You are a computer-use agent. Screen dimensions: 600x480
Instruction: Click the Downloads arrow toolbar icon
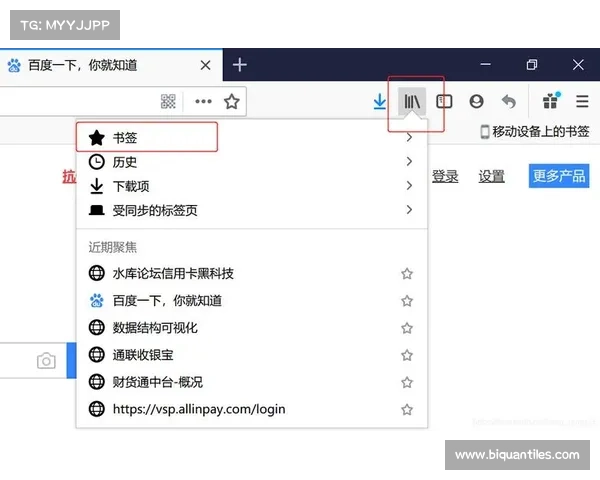(x=380, y=101)
